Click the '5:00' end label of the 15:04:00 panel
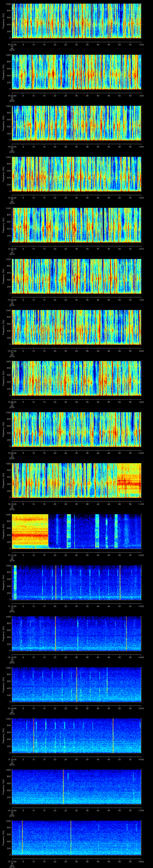153x868 pixels. (x=141, y=197)
